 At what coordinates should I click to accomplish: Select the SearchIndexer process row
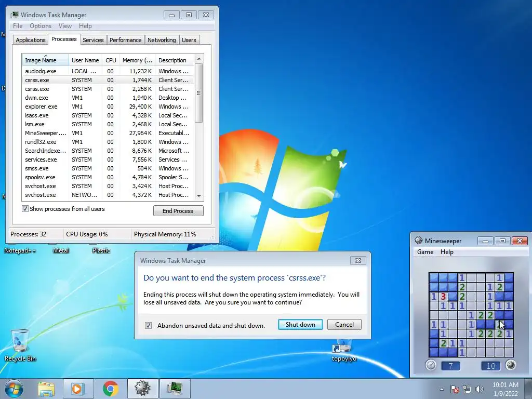pos(108,151)
